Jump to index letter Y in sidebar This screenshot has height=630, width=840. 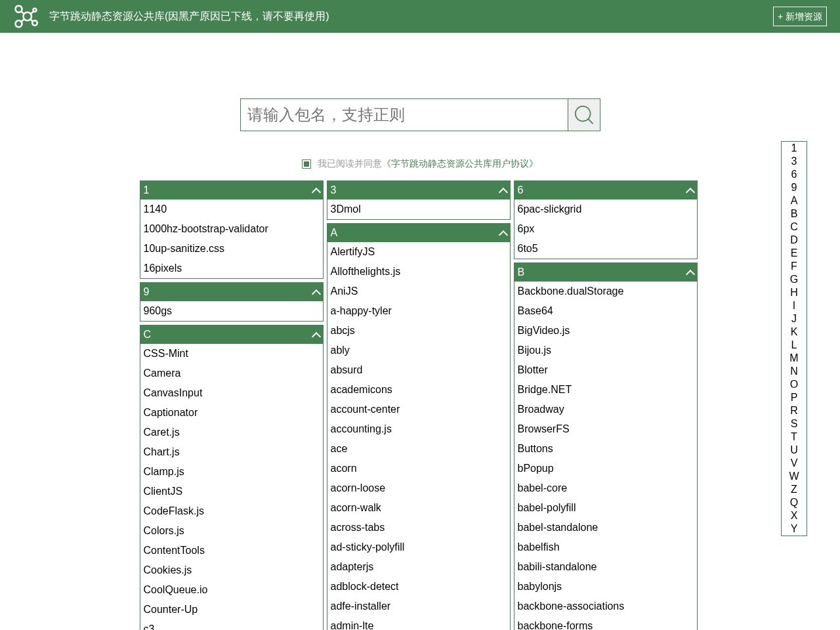(794, 529)
